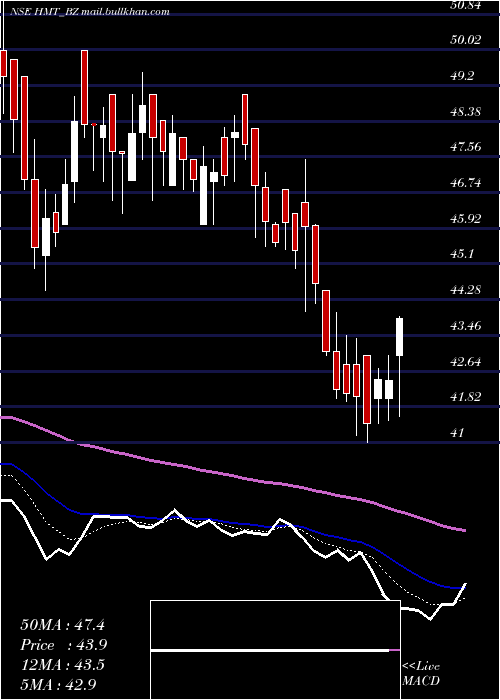Click the '5MA : 42.9' readout
Viewport: 500px width, 700px height.
point(58,684)
